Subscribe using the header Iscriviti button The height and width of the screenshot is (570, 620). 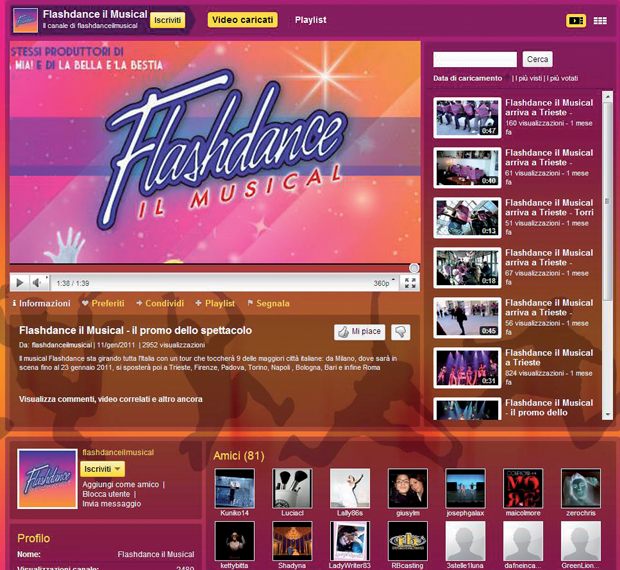167,20
